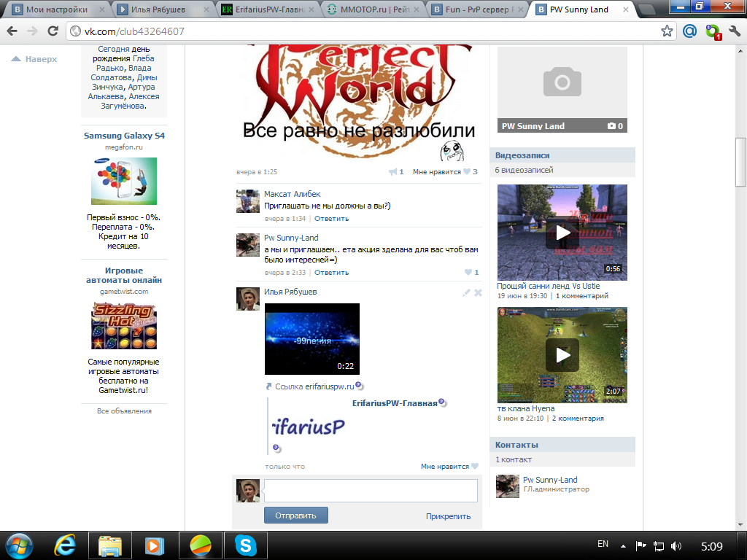Open the Все объявления link
The image size is (747, 560).
tap(124, 411)
